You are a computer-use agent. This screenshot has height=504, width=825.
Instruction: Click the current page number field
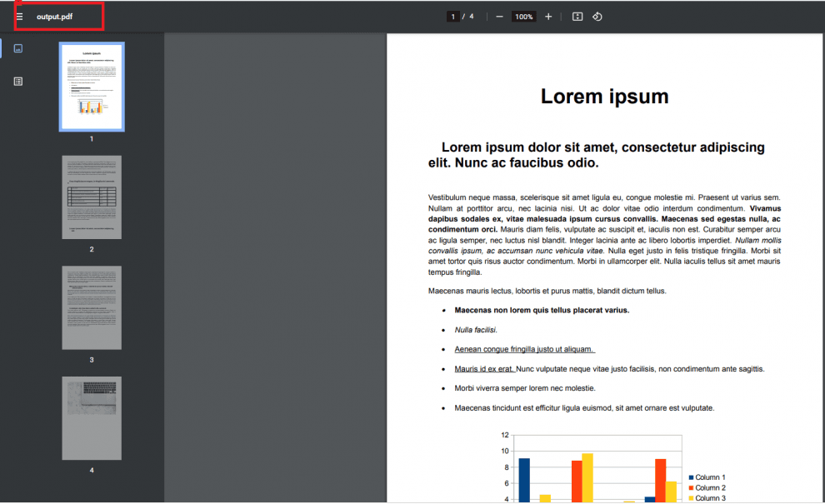pyautogui.click(x=452, y=17)
